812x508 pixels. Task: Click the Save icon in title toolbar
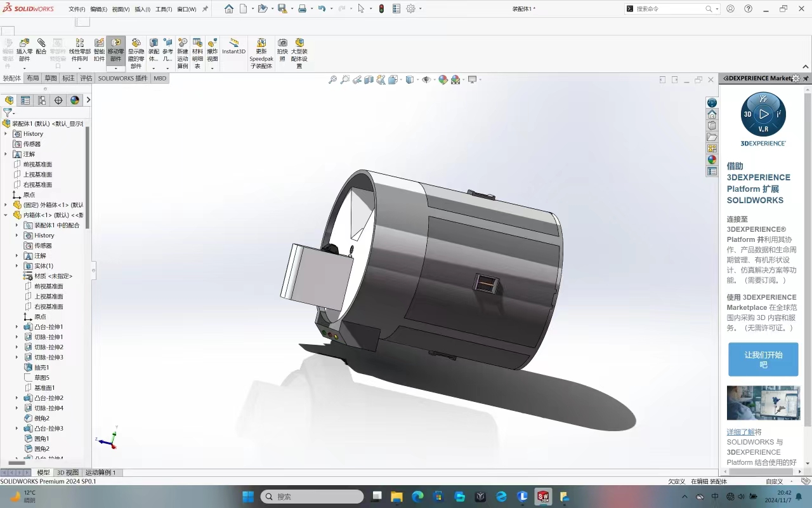click(x=282, y=9)
